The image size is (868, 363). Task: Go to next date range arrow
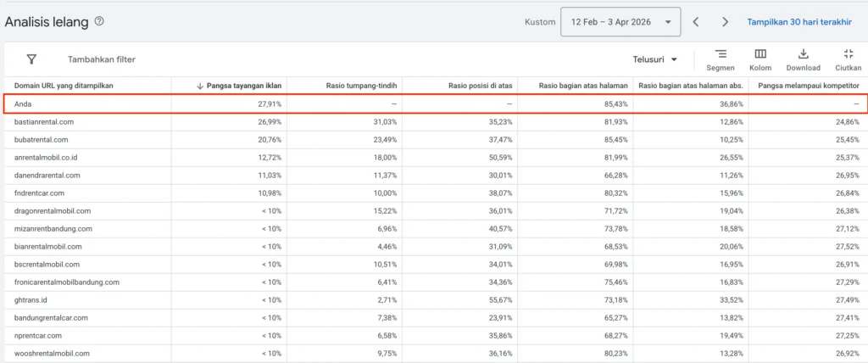725,22
